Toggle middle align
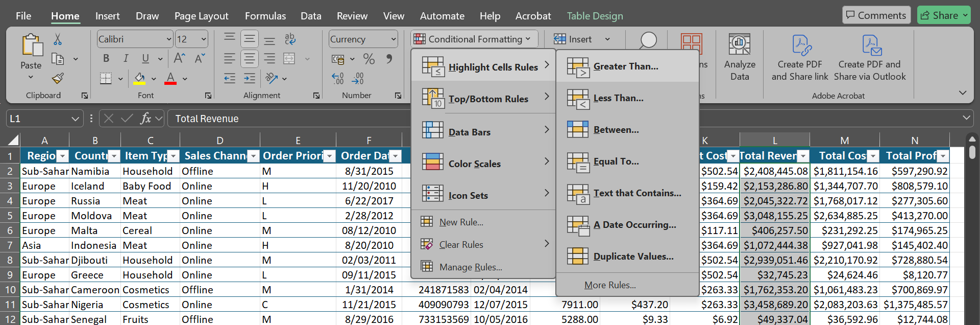The width and height of the screenshot is (980, 325). pyautogui.click(x=250, y=39)
